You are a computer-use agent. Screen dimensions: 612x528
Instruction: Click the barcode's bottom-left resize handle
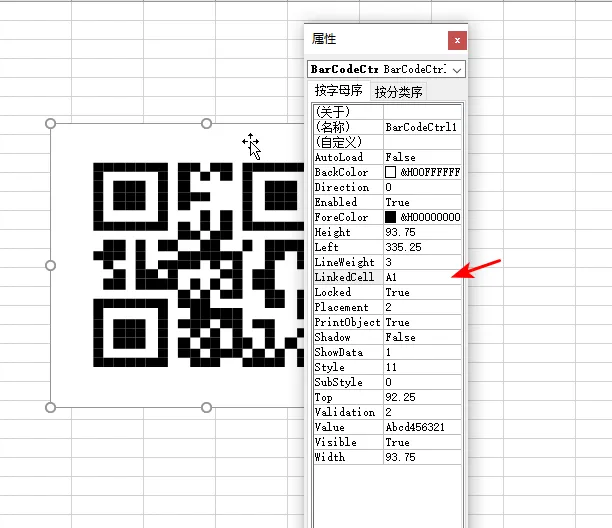point(50,407)
